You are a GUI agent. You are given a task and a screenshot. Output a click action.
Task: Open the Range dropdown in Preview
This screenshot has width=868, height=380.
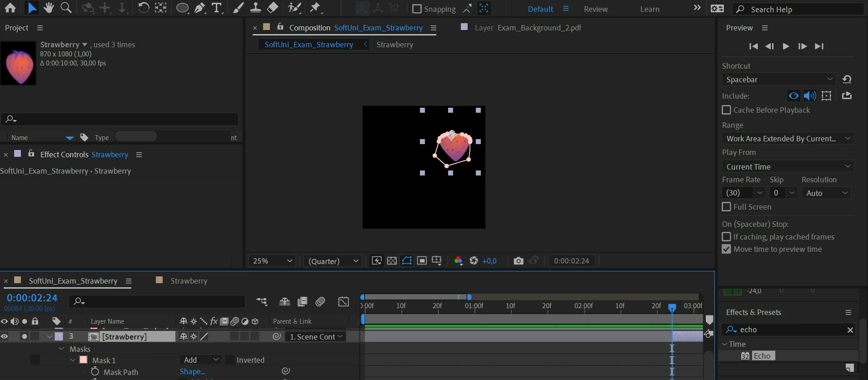click(x=788, y=138)
